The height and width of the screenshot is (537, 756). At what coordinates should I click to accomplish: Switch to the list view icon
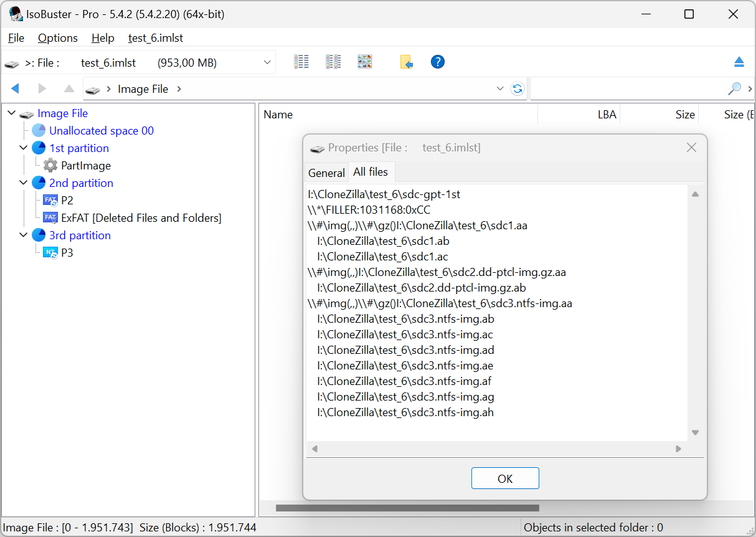click(301, 62)
